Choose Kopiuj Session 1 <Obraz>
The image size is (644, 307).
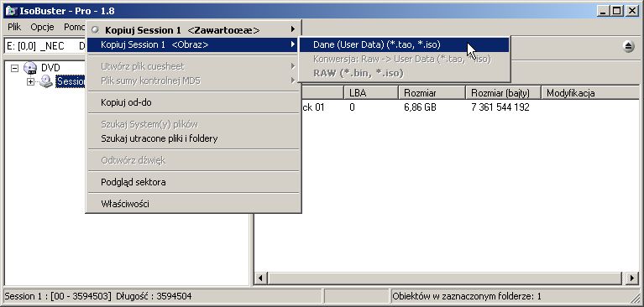pyautogui.click(x=193, y=44)
